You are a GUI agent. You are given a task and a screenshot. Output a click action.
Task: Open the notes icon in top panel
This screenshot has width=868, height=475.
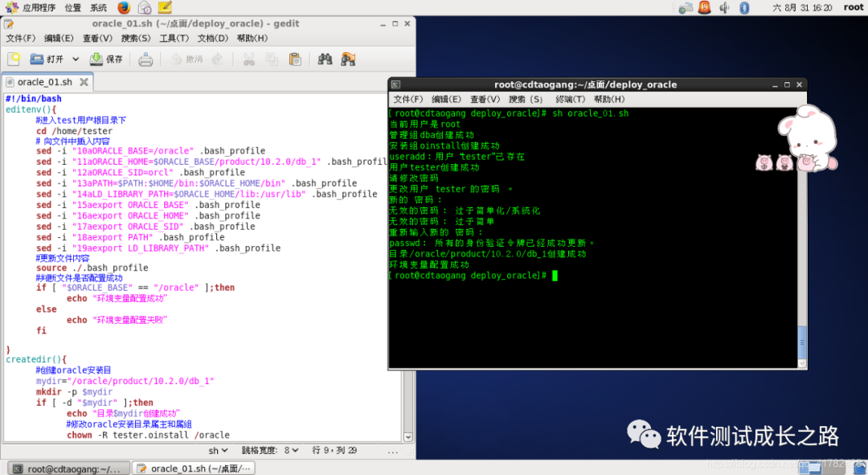coord(165,7)
